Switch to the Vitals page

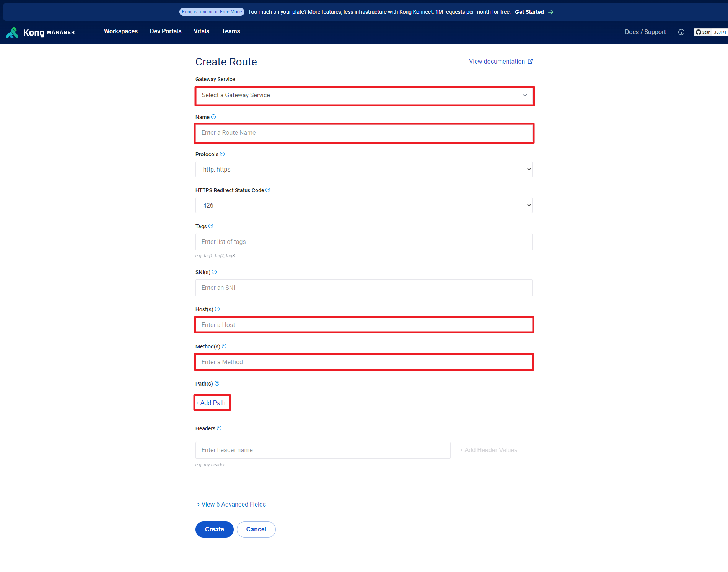coord(201,31)
